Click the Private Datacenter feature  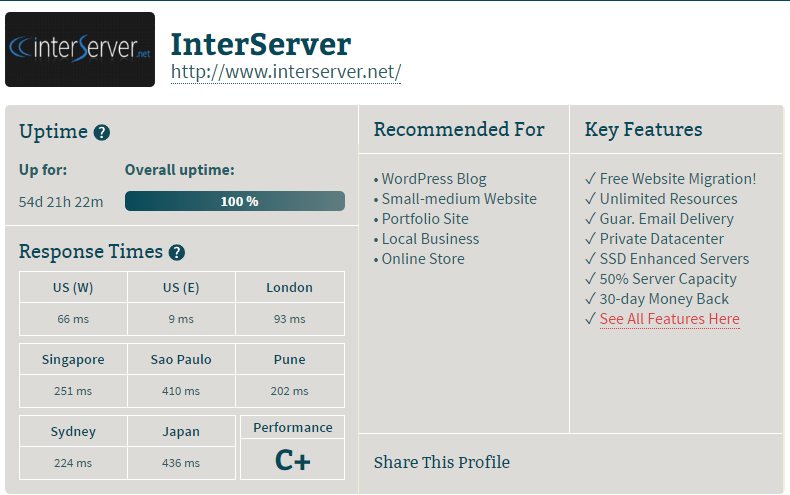662,239
